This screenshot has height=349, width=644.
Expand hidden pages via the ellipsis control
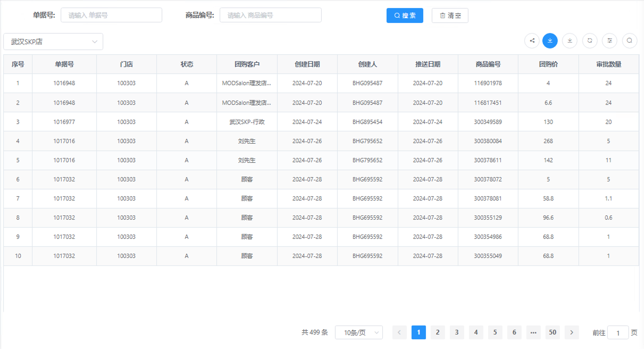tap(533, 332)
